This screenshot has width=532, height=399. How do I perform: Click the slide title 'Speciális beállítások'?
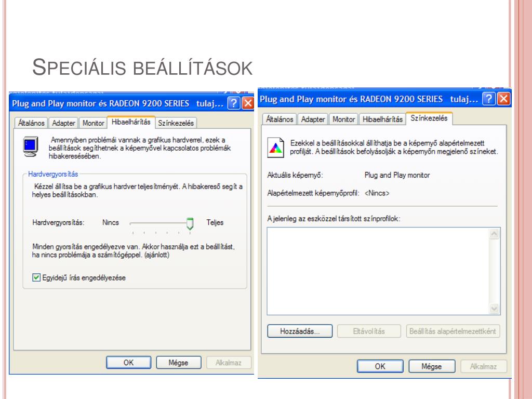click(x=142, y=67)
